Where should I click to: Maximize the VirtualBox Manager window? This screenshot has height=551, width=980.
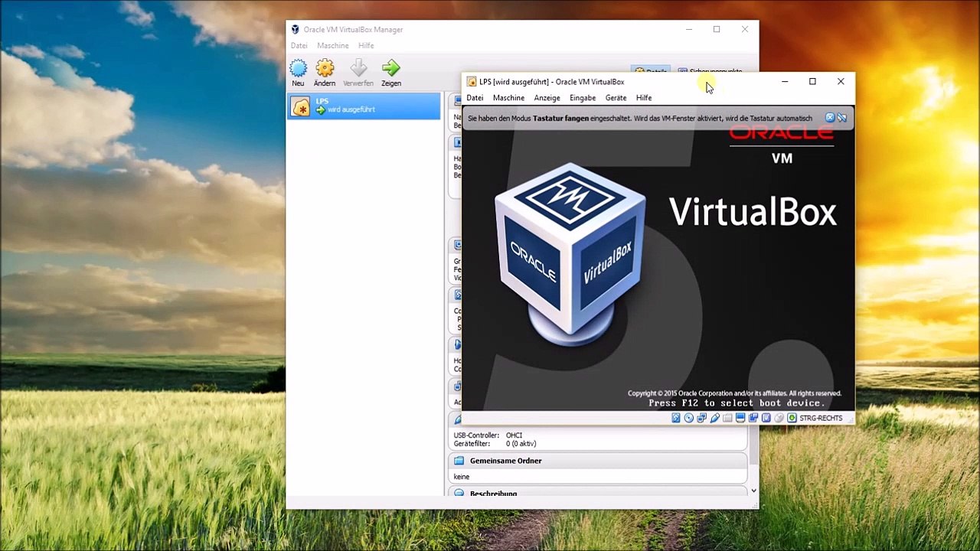[717, 30]
